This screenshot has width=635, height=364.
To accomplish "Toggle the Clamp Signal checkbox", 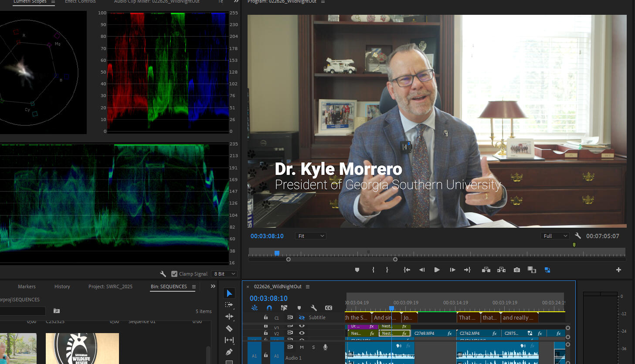I will coord(174,274).
